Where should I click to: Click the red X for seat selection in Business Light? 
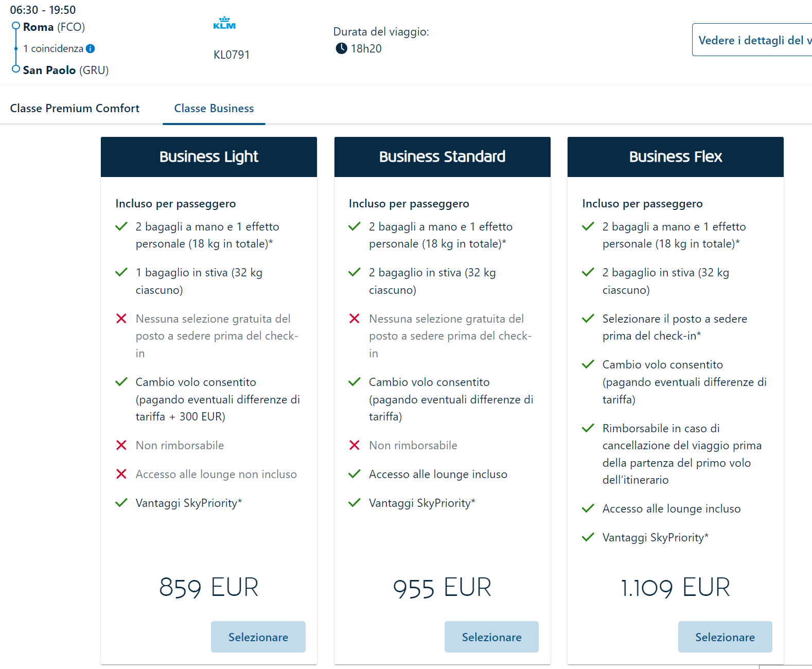pyautogui.click(x=121, y=319)
